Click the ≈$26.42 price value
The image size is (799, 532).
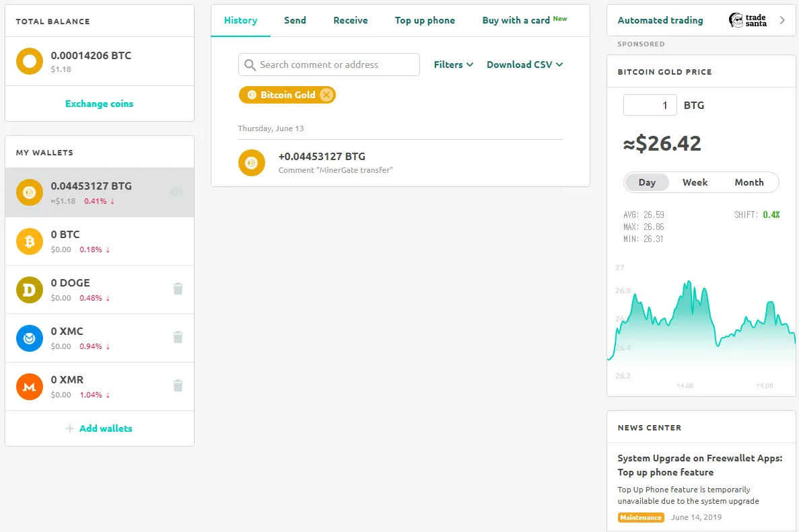[662, 143]
